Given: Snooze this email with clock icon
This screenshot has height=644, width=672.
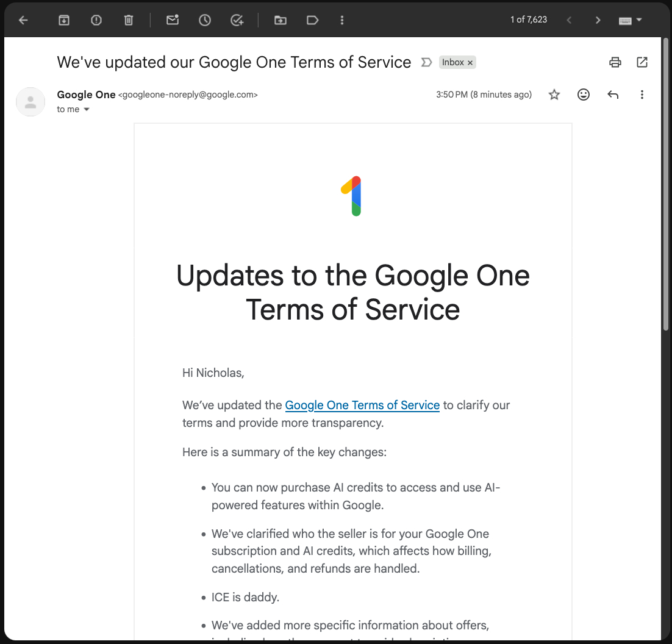Looking at the screenshot, I should pyautogui.click(x=205, y=20).
